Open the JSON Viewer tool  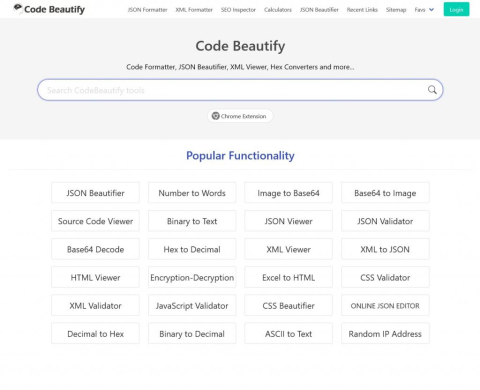(288, 221)
